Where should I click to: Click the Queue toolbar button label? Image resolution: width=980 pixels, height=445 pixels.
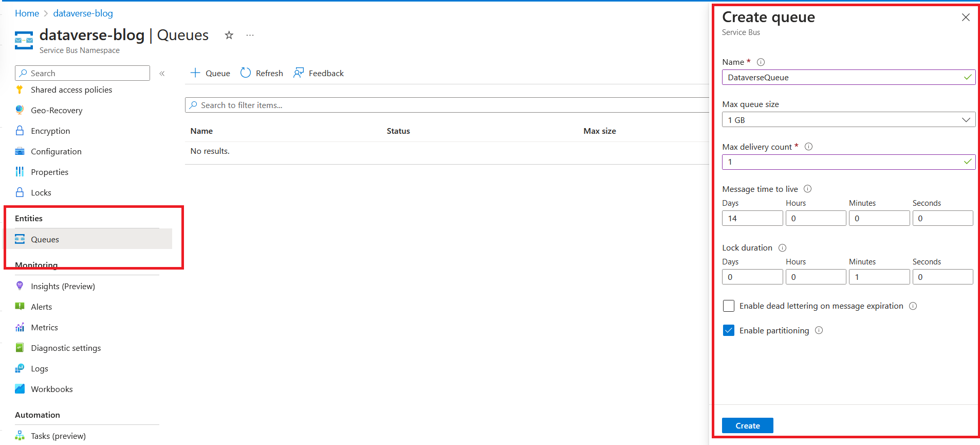218,73
